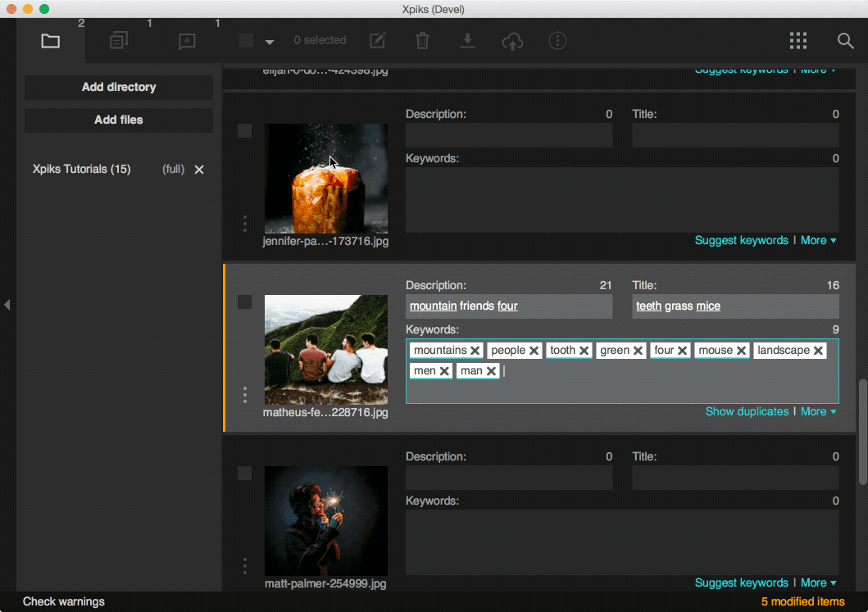The height and width of the screenshot is (612, 868).
Task: Check the jennifer-pa image checkbox
Action: [245, 131]
